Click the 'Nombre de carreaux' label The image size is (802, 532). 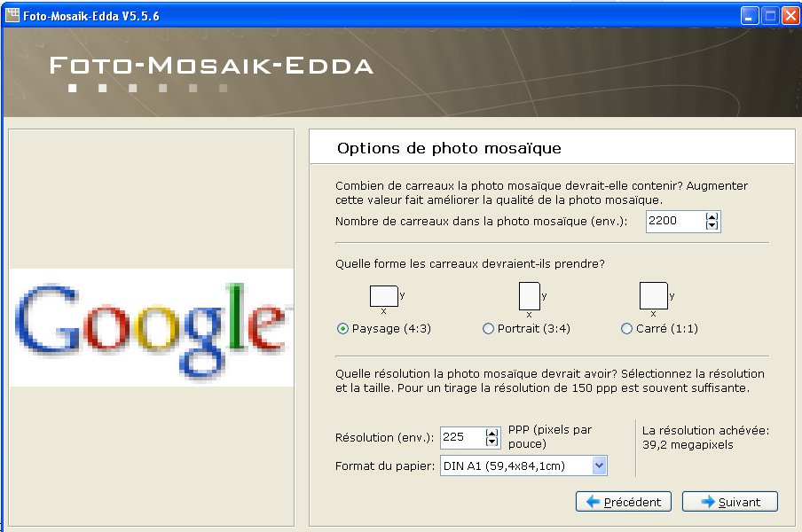[x=481, y=222]
